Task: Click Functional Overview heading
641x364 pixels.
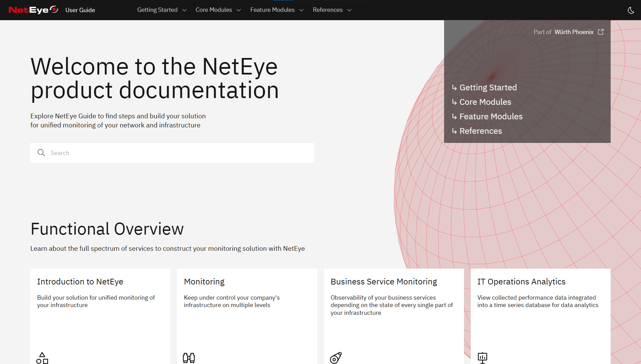Action: [107, 229]
